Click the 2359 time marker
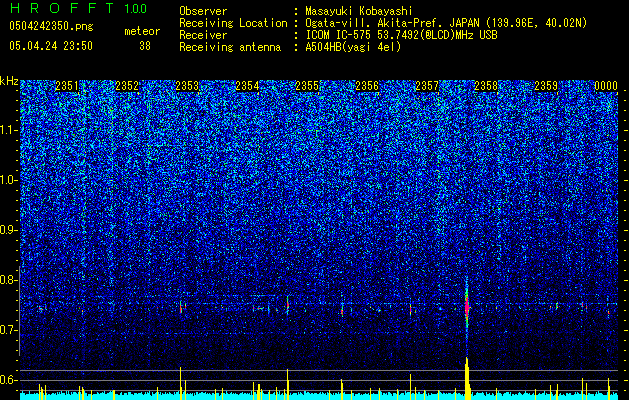 (x=546, y=86)
